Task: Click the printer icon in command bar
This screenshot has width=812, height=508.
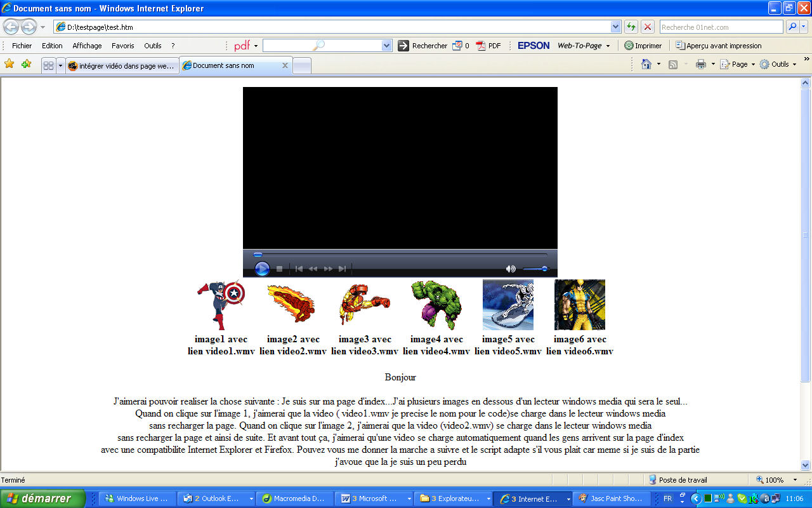Action: [701, 64]
